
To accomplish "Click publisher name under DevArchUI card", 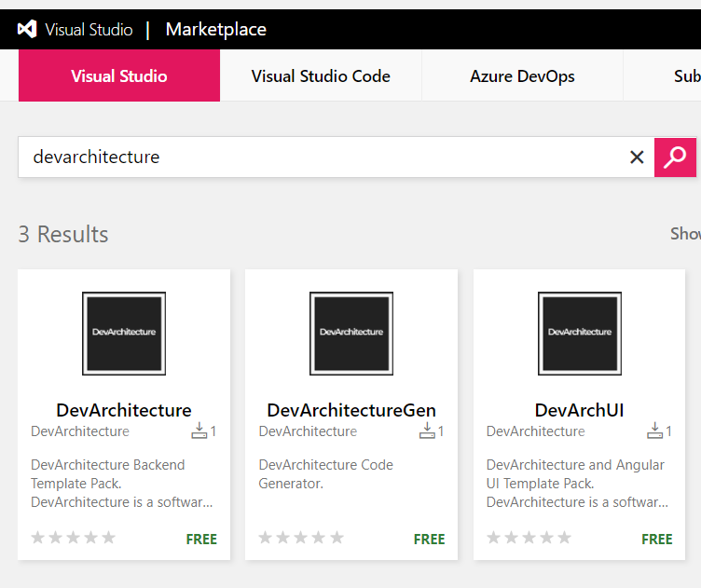I will click(536, 431).
